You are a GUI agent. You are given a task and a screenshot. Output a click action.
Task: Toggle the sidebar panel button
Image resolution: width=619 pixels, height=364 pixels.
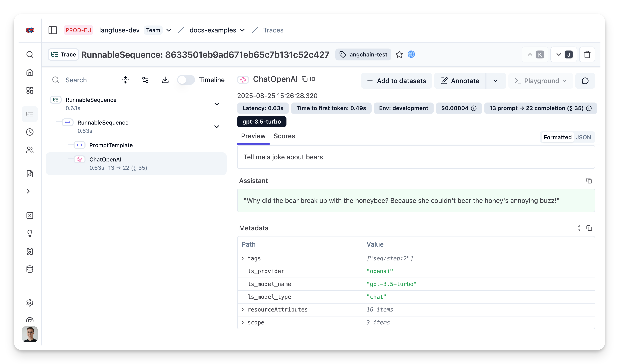point(53,30)
